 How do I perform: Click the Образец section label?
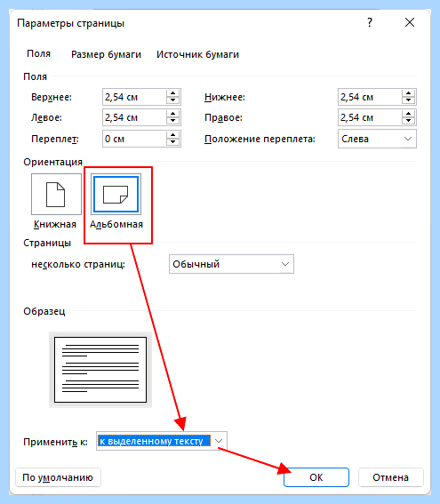click(44, 311)
